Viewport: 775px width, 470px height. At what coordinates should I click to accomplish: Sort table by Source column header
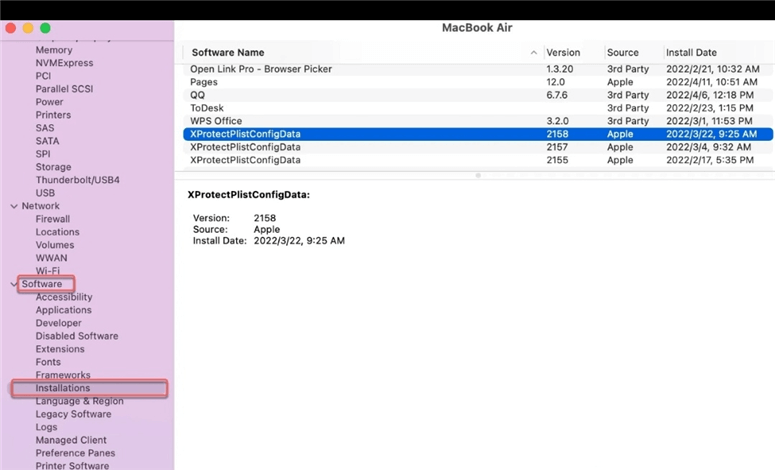pyautogui.click(x=623, y=52)
